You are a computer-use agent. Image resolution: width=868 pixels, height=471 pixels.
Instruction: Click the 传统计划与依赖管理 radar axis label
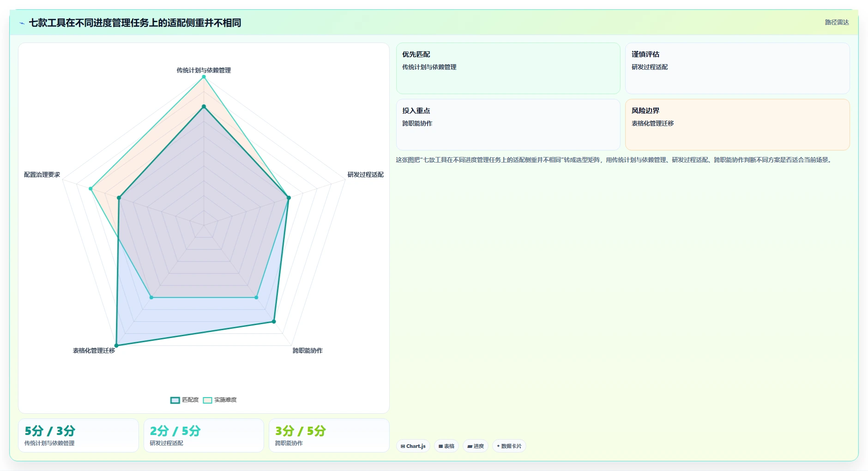(204, 70)
